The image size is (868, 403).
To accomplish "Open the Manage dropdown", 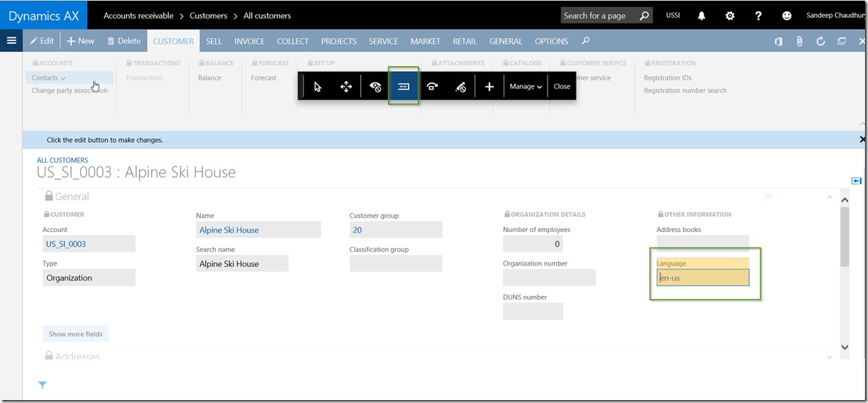I will (x=525, y=86).
